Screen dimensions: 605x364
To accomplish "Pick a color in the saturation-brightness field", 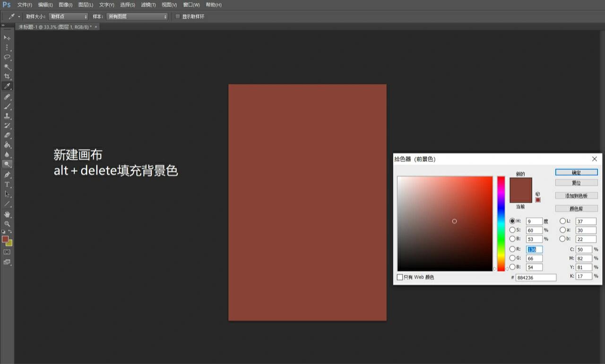I will click(445, 224).
